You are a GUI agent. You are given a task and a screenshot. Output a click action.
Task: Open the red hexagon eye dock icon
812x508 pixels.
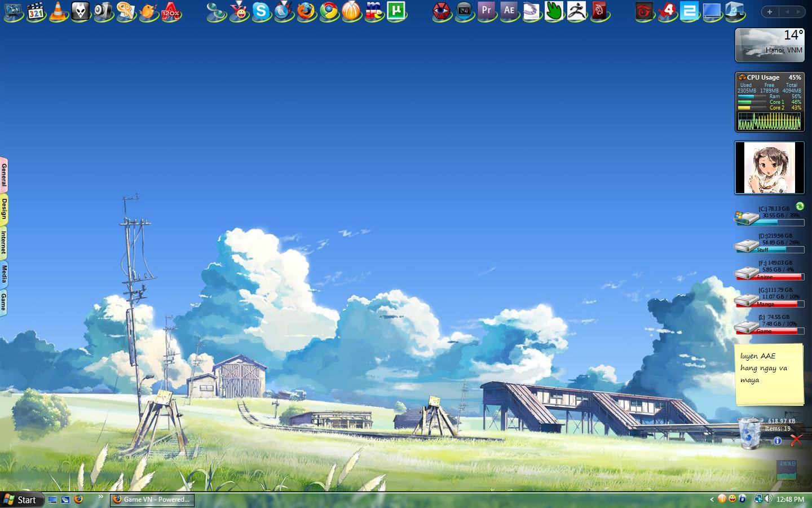point(442,11)
